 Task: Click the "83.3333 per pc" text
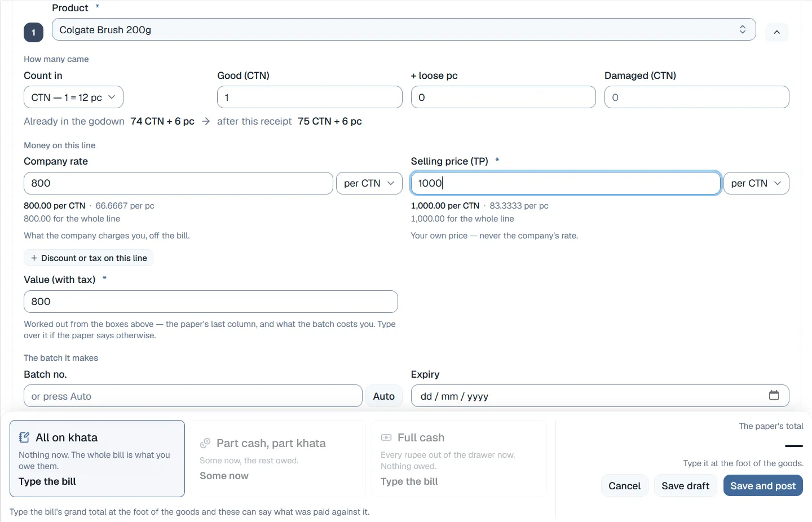click(x=519, y=206)
